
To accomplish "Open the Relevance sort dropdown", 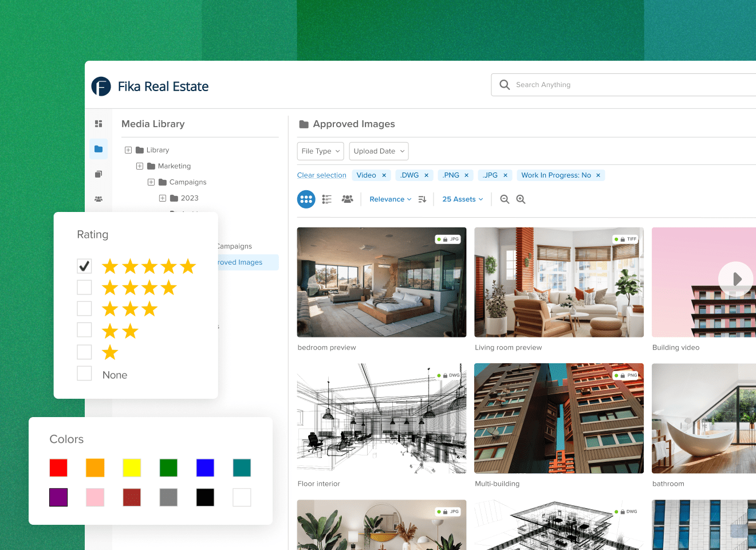I will [x=391, y=199].
